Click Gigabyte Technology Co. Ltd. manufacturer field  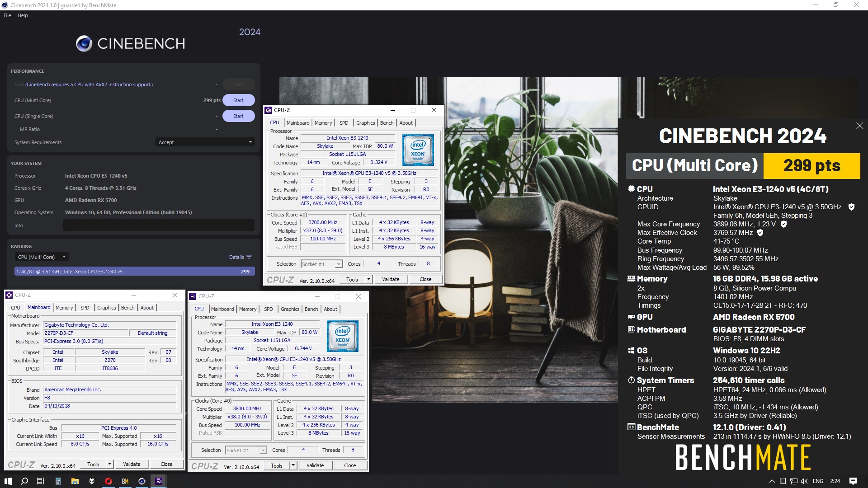tap(110, 325)
